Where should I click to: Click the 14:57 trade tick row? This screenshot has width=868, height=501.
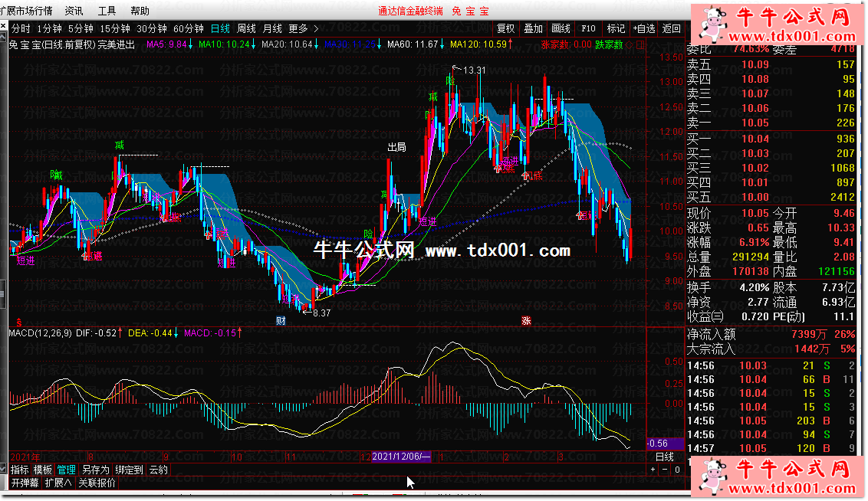[x=771, y=448]
